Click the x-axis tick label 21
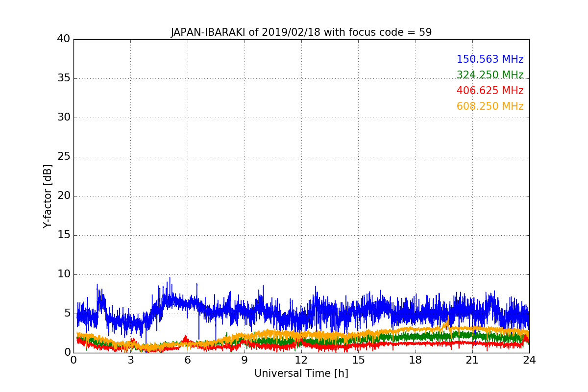The height and width of the screenshot is (392, 588). click(x=472, y=360)
